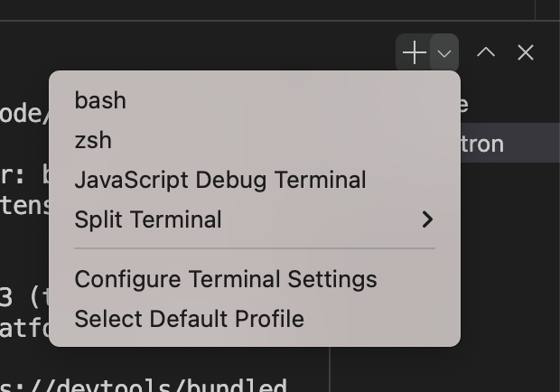Screen dimensions: 560x392
Task: Click the divider between terminal and terminal list
Action: pyautogui.click(x=330, y=369)
